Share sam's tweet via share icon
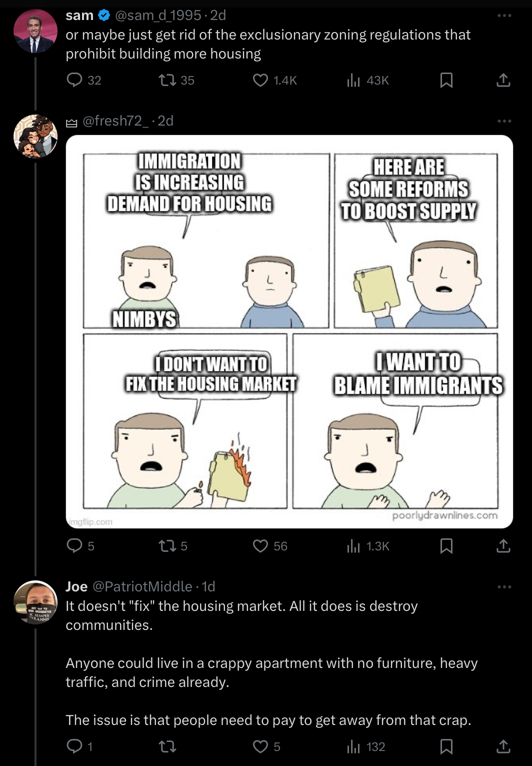The height and width of the screenshot is (766, 532). pyautogui.click(x=503, y=80)
